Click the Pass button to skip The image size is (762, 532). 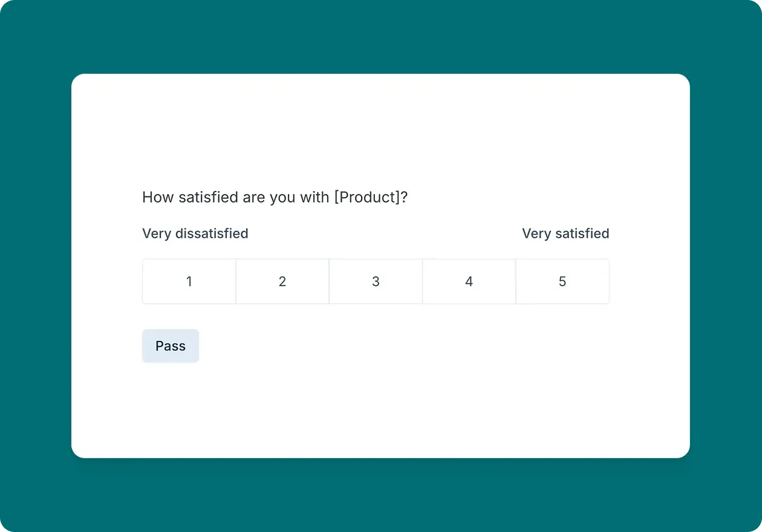point(170,345)
